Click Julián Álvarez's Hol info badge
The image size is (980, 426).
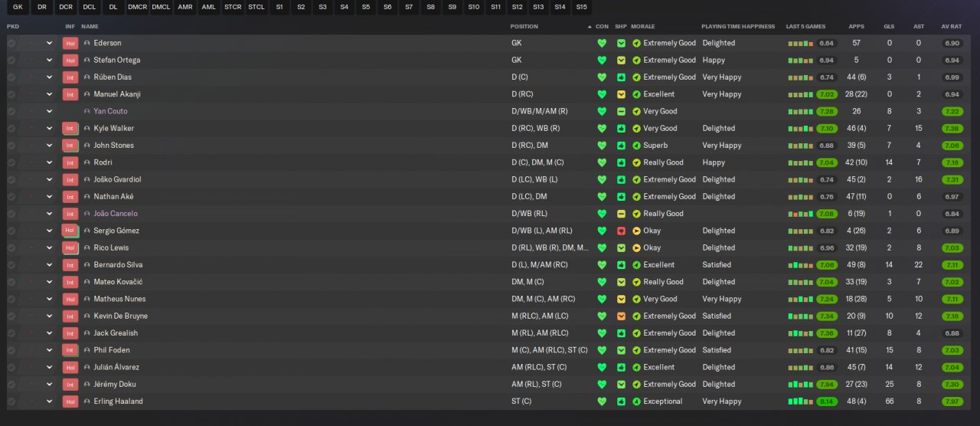(x=70, y=368)
